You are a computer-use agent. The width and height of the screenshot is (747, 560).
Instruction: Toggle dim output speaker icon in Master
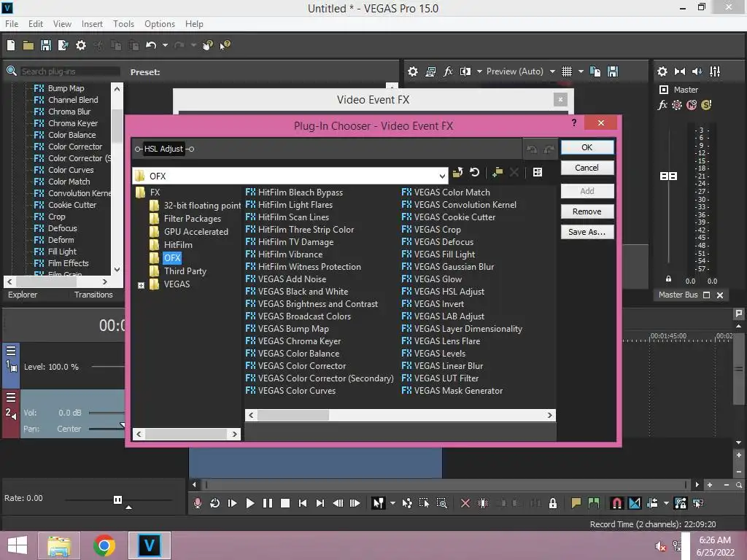coord(697,71)
